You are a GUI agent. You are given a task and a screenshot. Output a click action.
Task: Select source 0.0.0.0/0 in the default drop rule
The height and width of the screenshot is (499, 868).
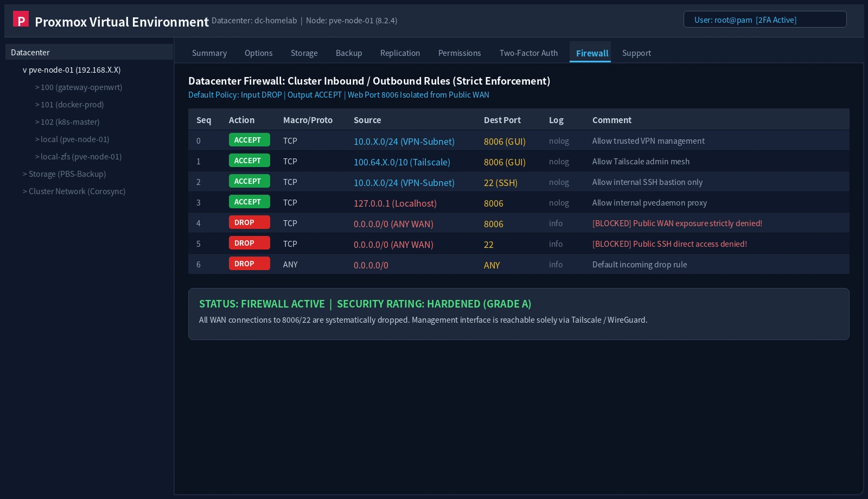point(371,265)
